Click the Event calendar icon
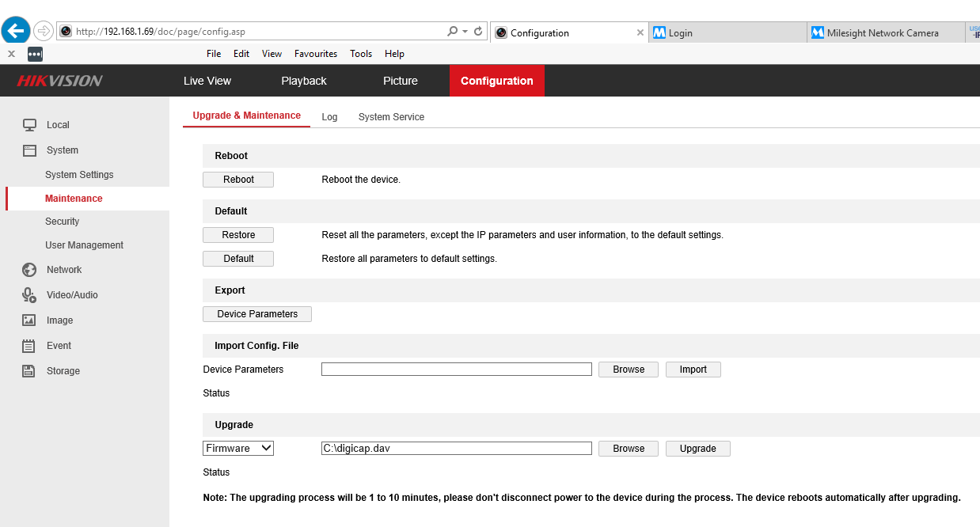Viewport: 980px width, 527px height. (x=29, y=346)
